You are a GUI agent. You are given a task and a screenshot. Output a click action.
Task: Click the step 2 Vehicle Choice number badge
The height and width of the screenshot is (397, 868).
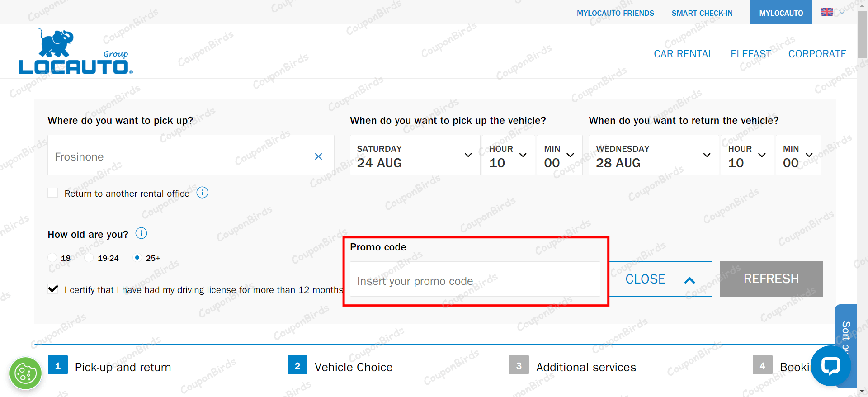[297, 365]
